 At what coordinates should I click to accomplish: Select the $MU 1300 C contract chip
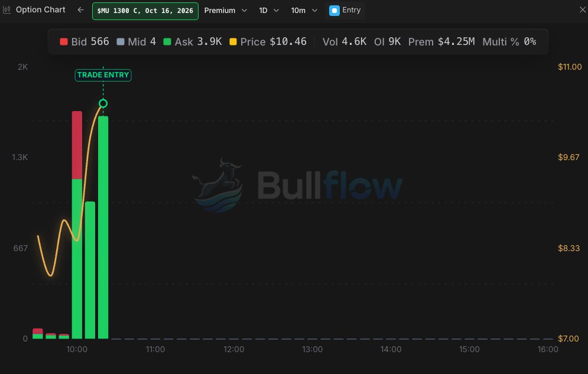pos(145,11)
